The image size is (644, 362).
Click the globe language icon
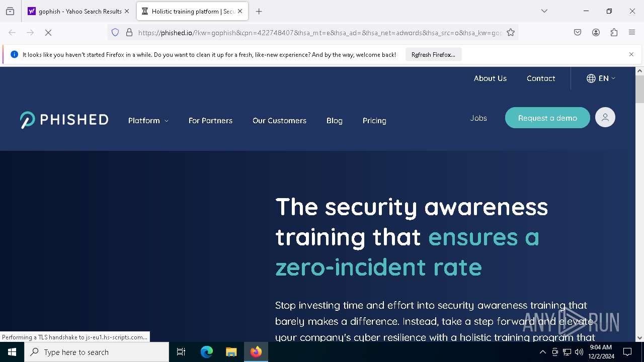point(591,78)
